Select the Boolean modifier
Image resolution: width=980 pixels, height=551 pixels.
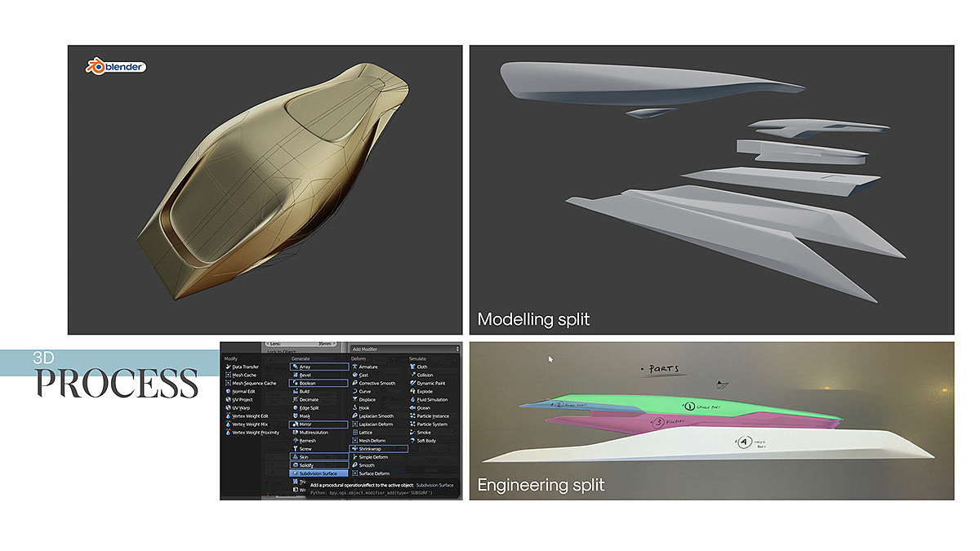pos(318,383)
